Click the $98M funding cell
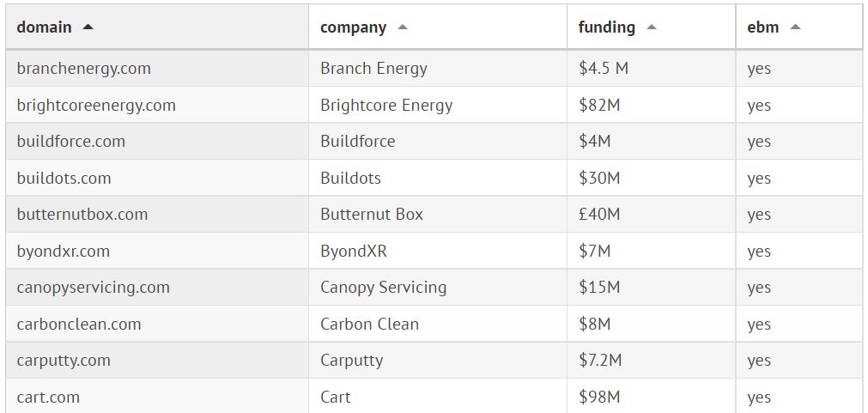Screen dimensions: 868x413 (x=599, y=398)
